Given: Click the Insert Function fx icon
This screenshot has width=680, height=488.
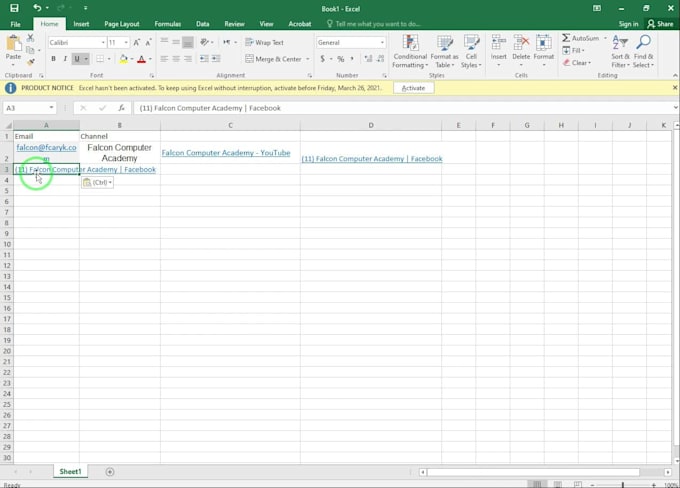Looking at the screenshot, I should (121, 108).
